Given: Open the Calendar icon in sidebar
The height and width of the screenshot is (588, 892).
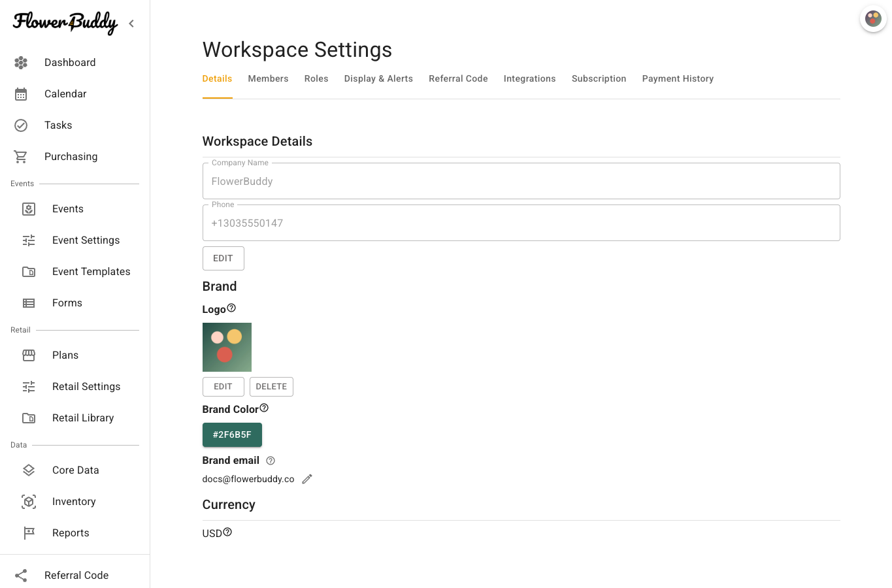Looking at the screenshot, I should tap(21, 94).
